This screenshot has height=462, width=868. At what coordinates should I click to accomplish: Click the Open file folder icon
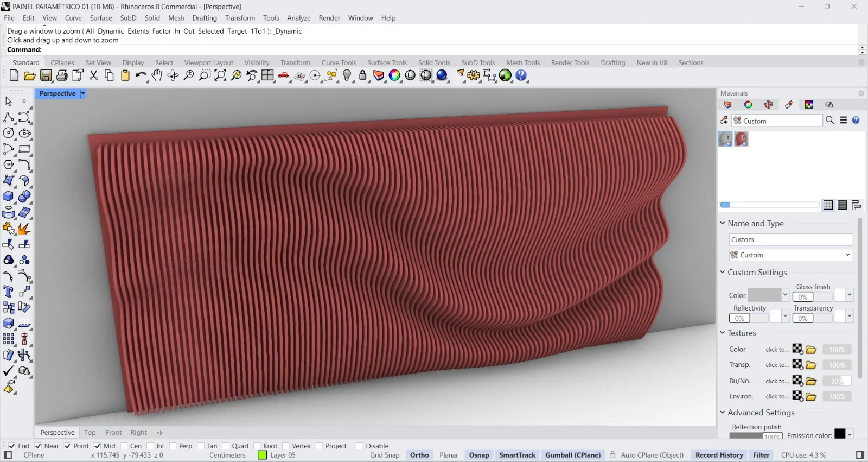click(x=30, y=75)
